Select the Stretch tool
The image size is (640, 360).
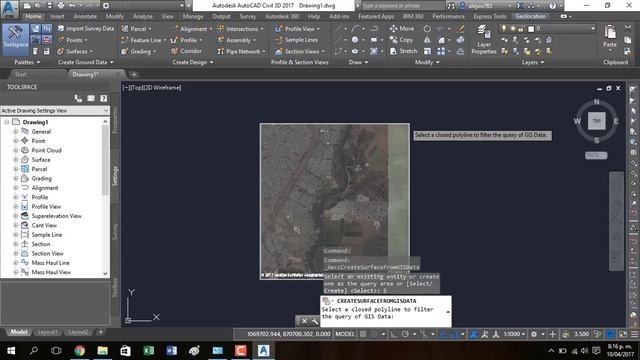(403, 51)
